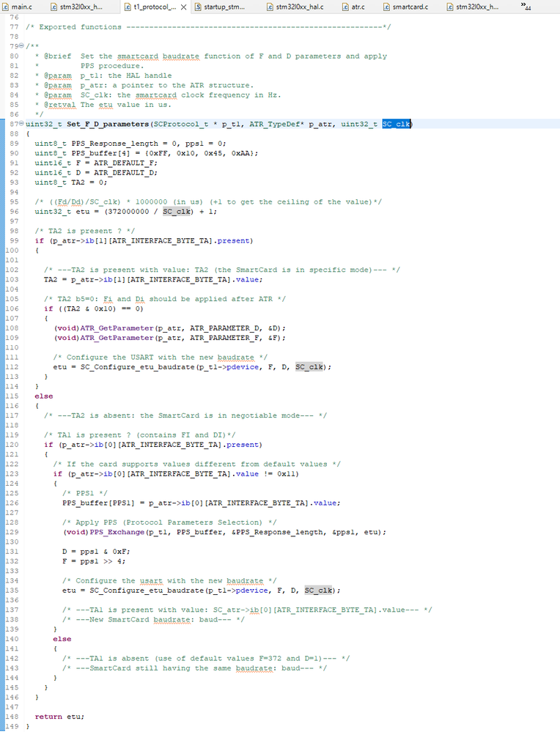Click the else keyword on line 140
Image resolution: width=560 pixels, height=732 pixels.
(x=62, y=639)
